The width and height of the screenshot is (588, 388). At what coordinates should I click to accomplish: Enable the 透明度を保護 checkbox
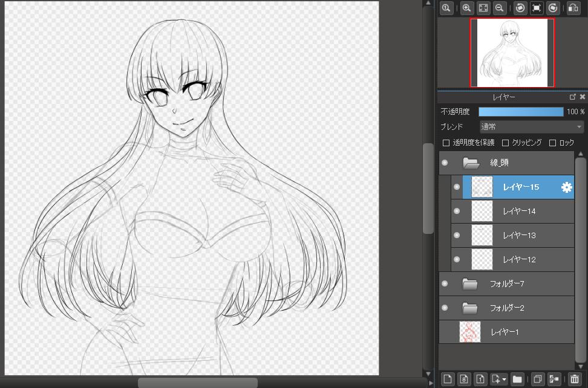(446, 143)
